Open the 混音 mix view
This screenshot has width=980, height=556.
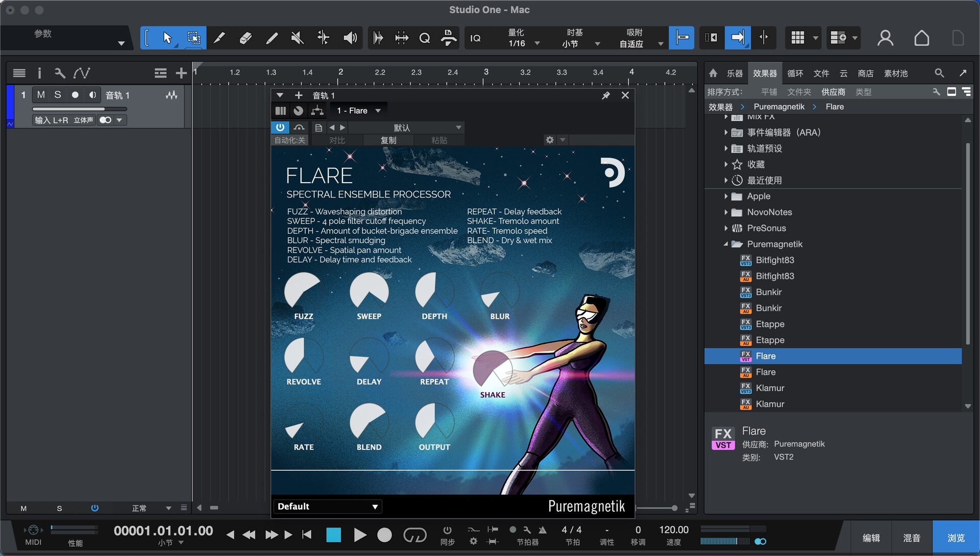[912, 538]
